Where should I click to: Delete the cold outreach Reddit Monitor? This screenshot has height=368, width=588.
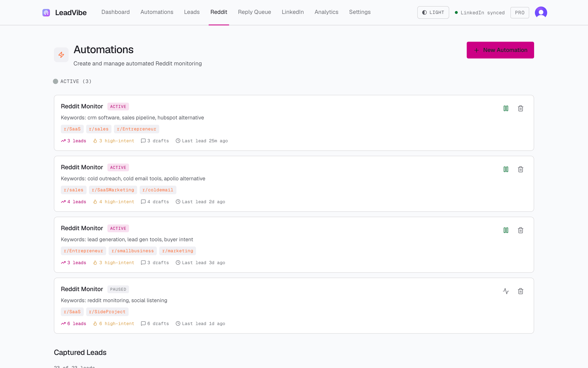(520, 169)
